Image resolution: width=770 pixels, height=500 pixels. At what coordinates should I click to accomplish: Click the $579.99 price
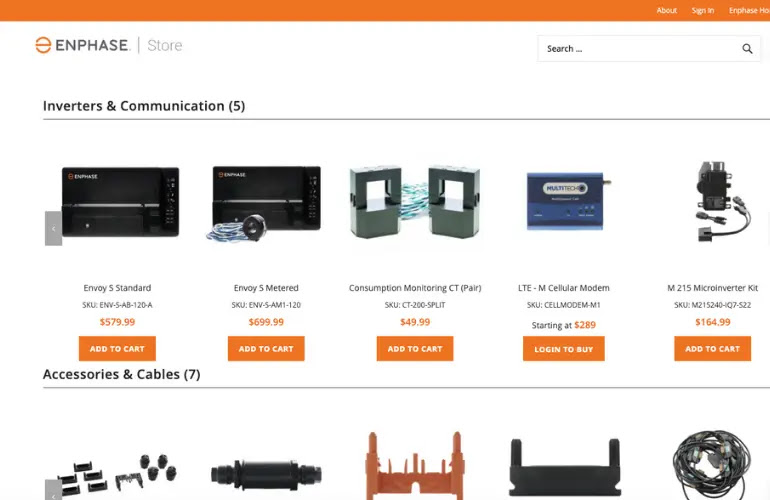point(117,322)
